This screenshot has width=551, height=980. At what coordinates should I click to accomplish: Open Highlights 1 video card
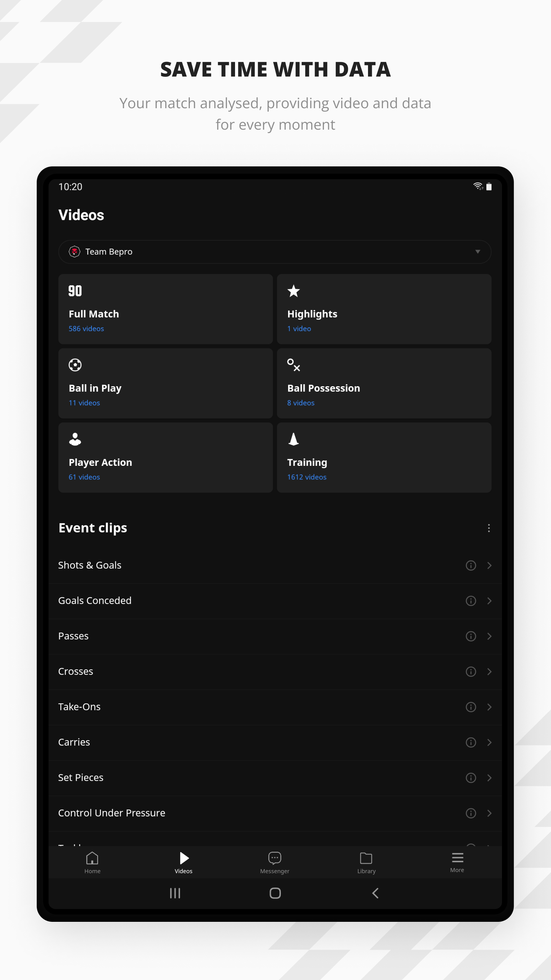coord(384,309)
